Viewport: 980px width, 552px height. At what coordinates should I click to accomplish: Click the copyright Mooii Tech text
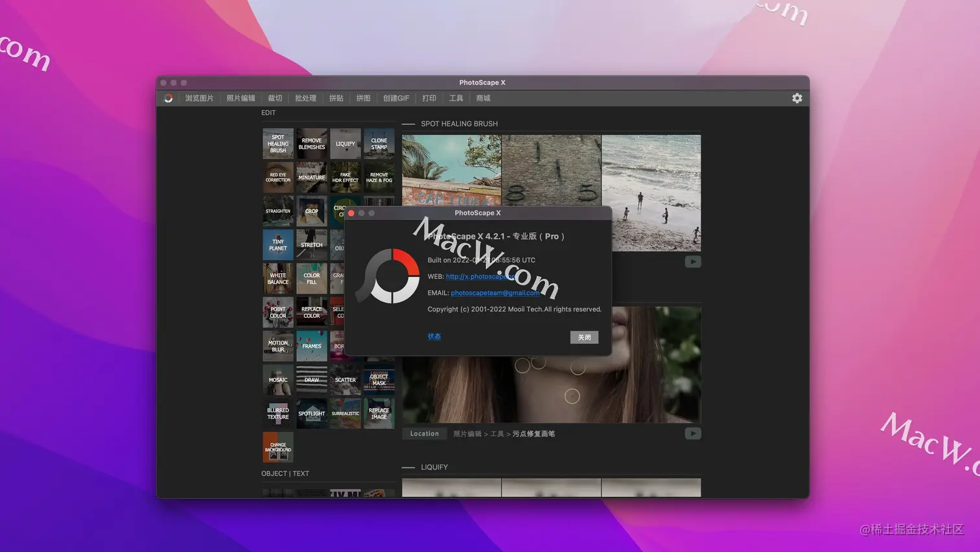tap(515, 309)
